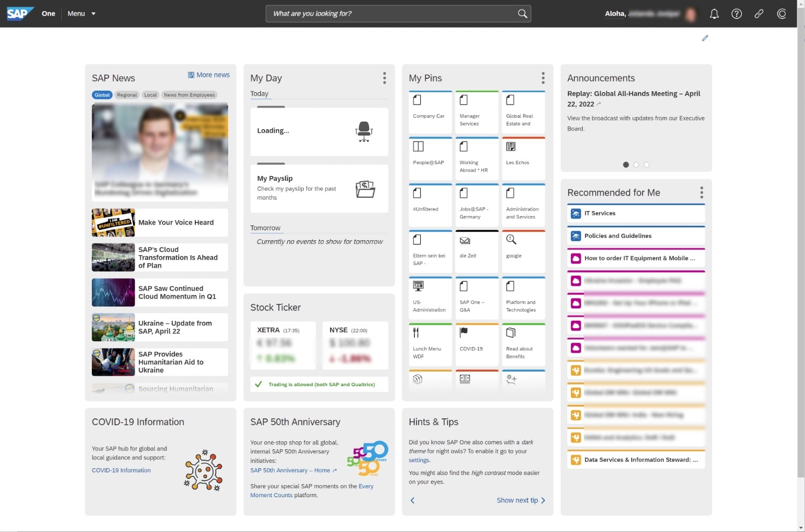Show third announcement carousel dot
This screenshot has height=532, width=805.
[x=646, y=165]
